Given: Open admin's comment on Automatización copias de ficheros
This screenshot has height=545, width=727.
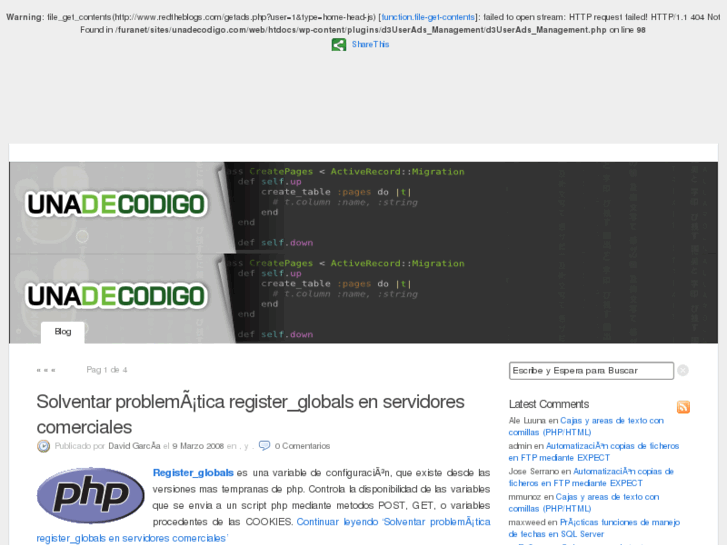Looking at the screenshot, I should 593,452.
